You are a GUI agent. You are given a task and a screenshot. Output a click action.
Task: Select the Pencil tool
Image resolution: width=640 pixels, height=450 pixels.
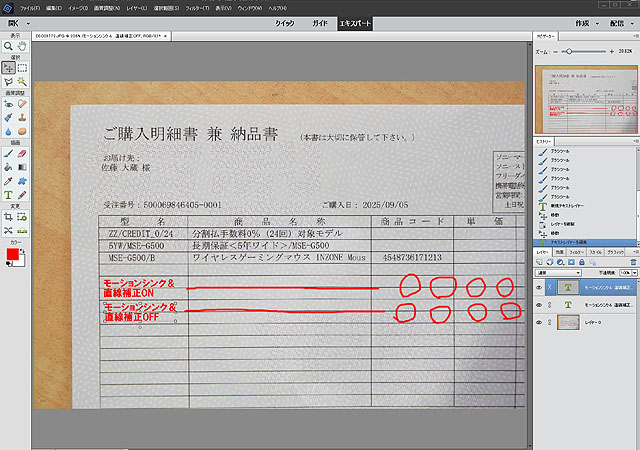coord(22,195)
